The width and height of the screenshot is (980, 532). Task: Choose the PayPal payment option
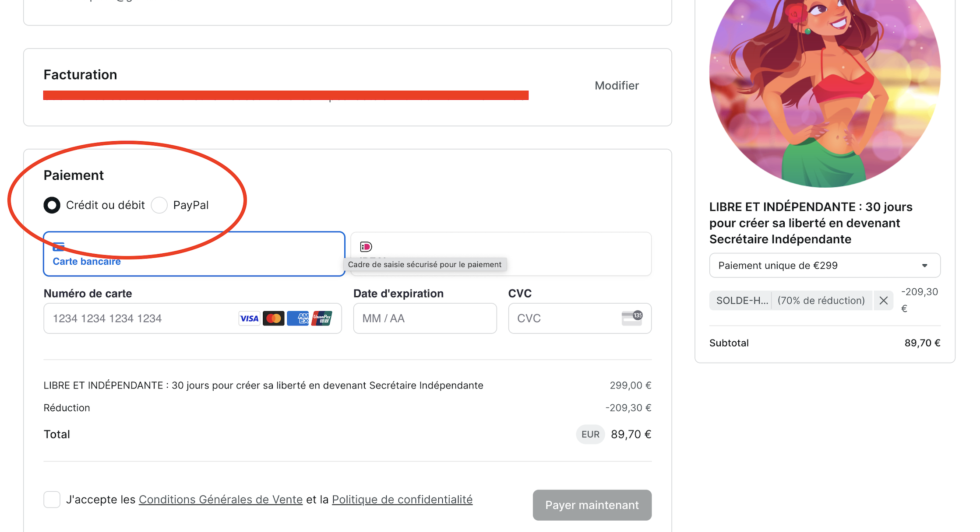tap(159, 205)
